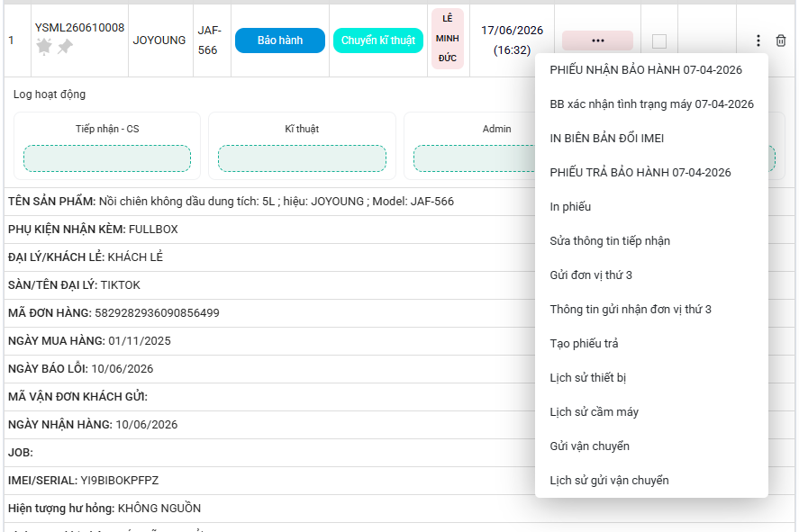Click the pin icon under YSML260610008
Screen dimensions: 799x532
[65, 47]
